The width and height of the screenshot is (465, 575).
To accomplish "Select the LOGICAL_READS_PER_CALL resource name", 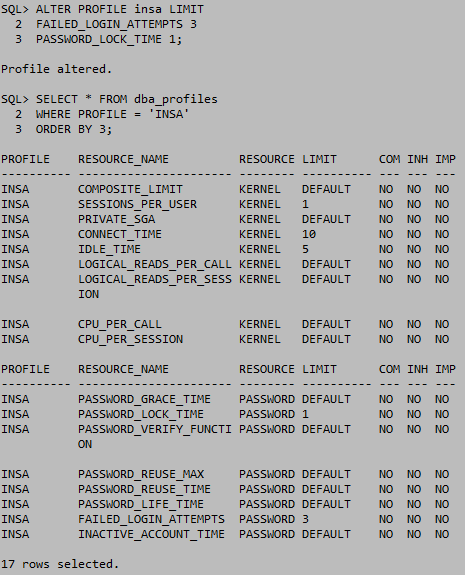I will 155,264.
